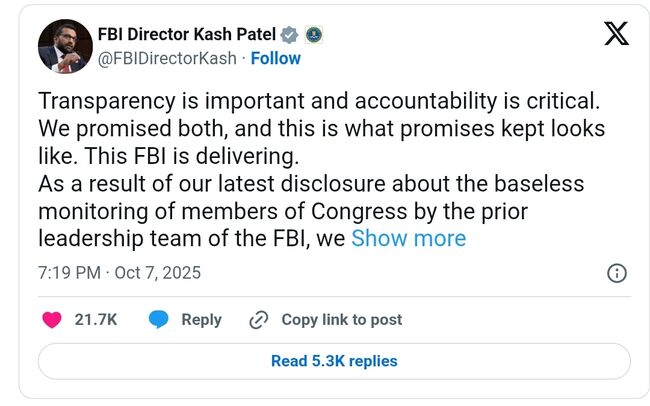Screen dimensions: 650x406
Task: Click the @FBIDirectorKash handle
Action: [166, 58]
